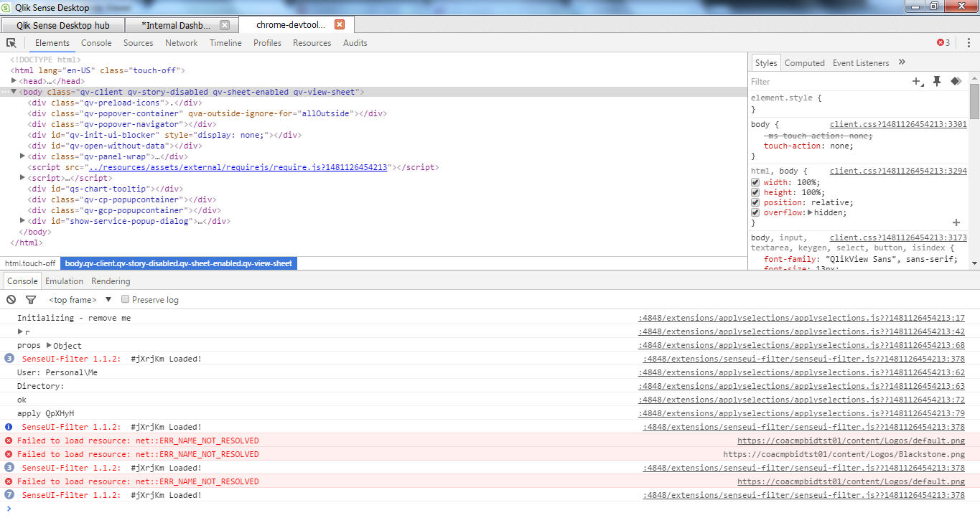980x518 pixels.
Task: Expand the head element node
Action: [x=14, y=81]
